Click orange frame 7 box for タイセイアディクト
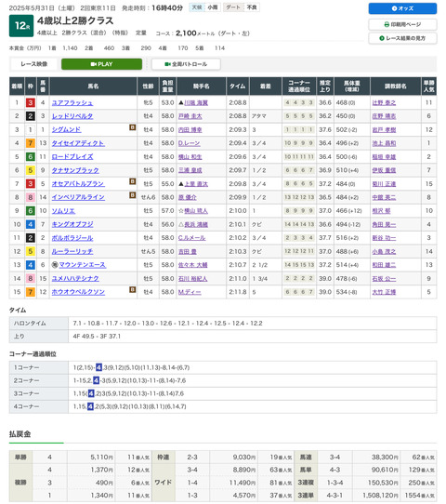Screen dimensions: 446x504 coord(30,143)
